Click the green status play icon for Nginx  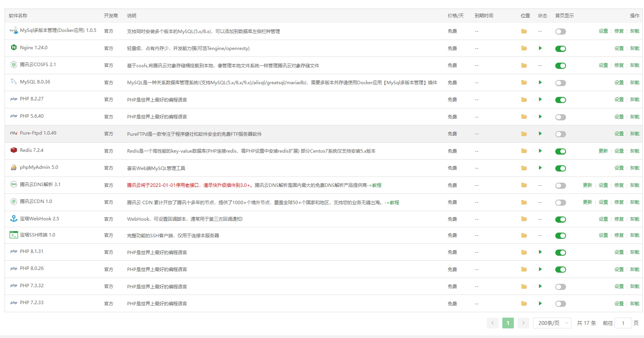tap(540, 48)
